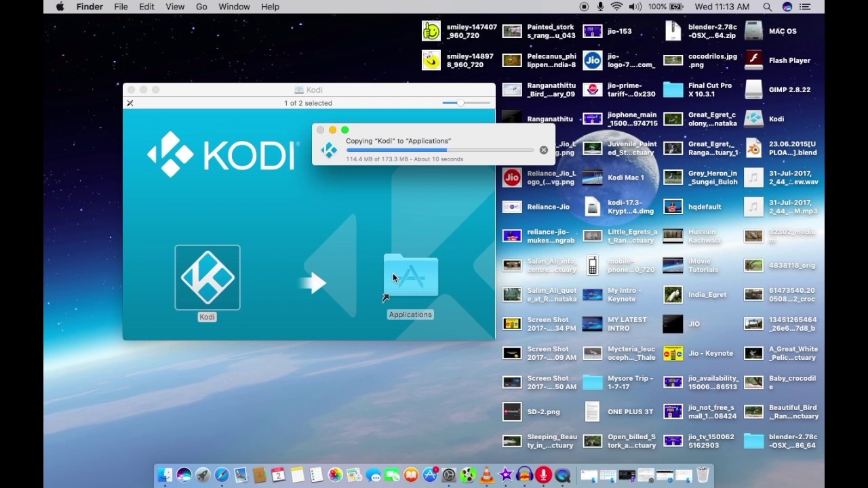Open Messages from the Dock
The image size is (868, 488).
tap(373, 475)
